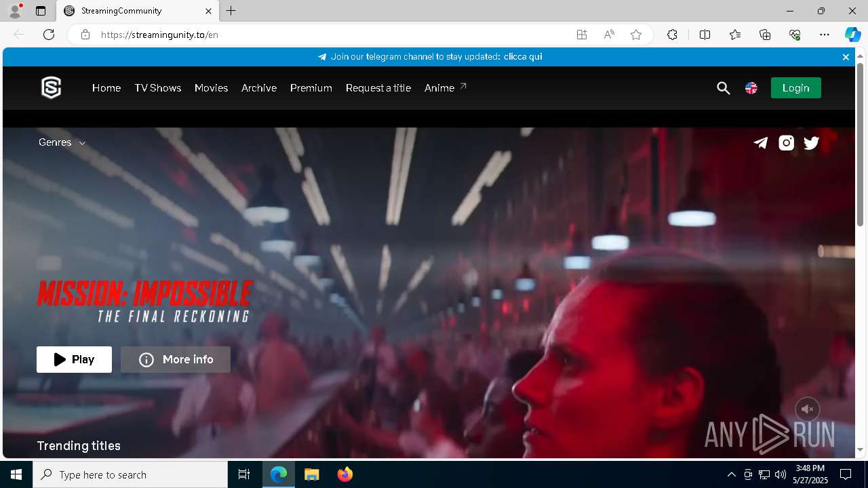This screenshot has height=488, width=868.
Task: Open the Windows Start menu
Action: pos(16,474)
